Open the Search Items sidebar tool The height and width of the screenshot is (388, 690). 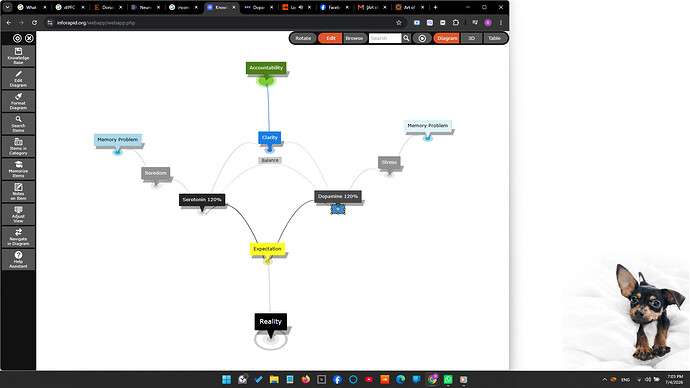[18, 124]
